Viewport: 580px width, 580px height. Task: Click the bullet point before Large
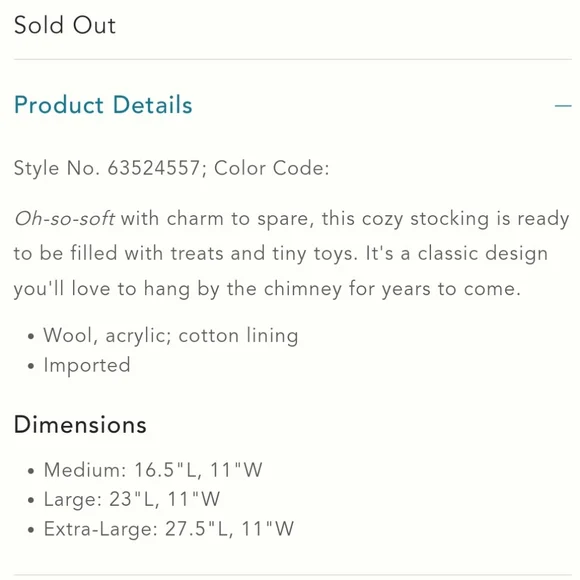[x=31, y=500]
